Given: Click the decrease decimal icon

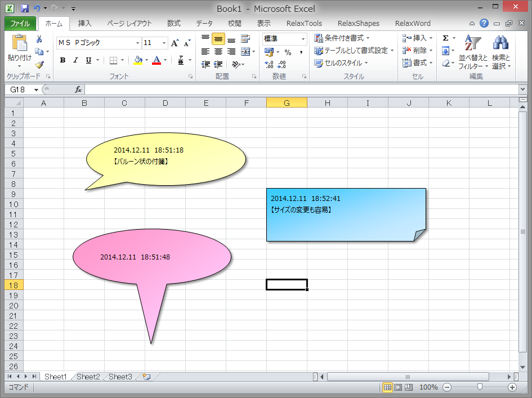Looking at the screenshot, I should pyautogui.click(x=281, y=65).
